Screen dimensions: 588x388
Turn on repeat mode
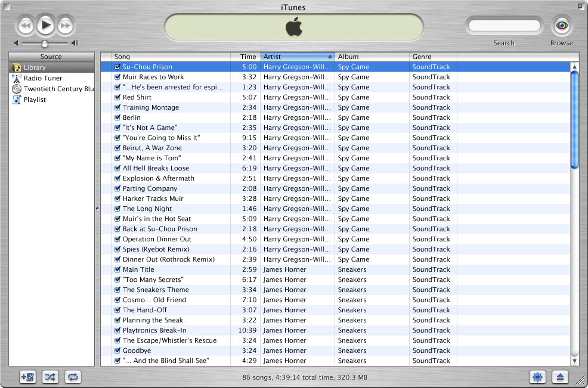tap(73, 377)
